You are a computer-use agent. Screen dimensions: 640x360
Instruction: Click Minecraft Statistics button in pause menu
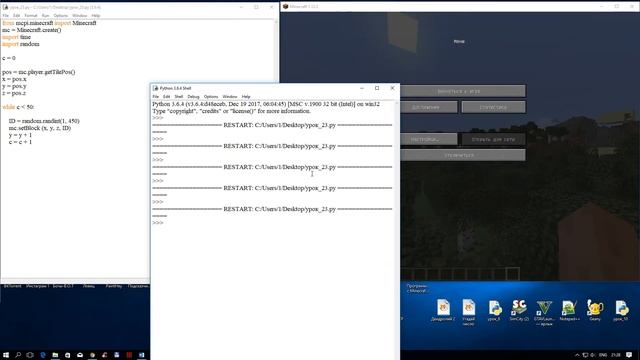(493, 107)
